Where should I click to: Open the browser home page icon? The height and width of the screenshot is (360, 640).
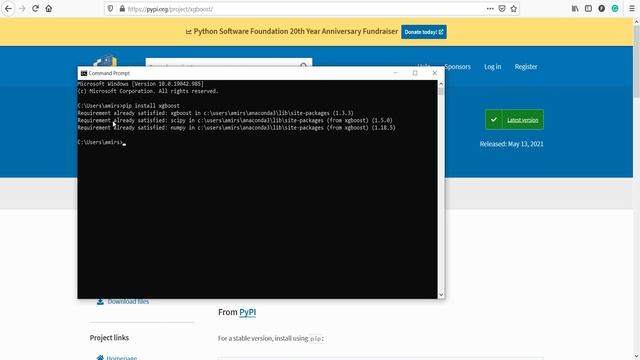tap(49, 9)
